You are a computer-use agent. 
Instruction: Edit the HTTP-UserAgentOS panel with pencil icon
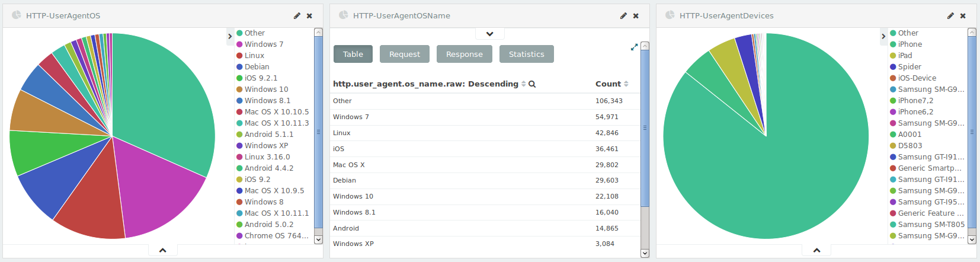pyautogui.click(x=297, y=16)
